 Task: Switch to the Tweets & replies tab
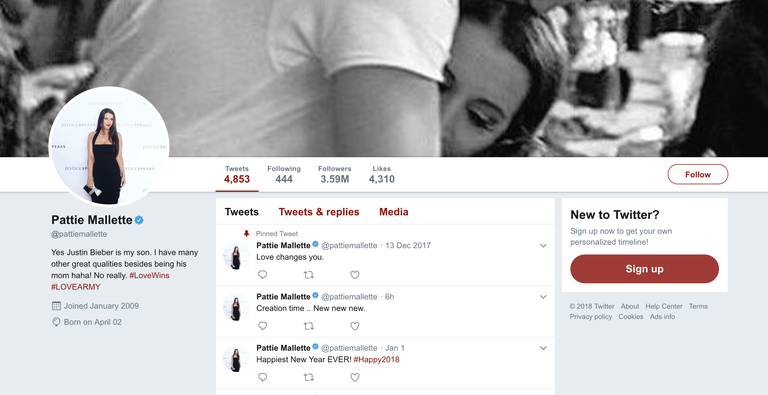319,212
